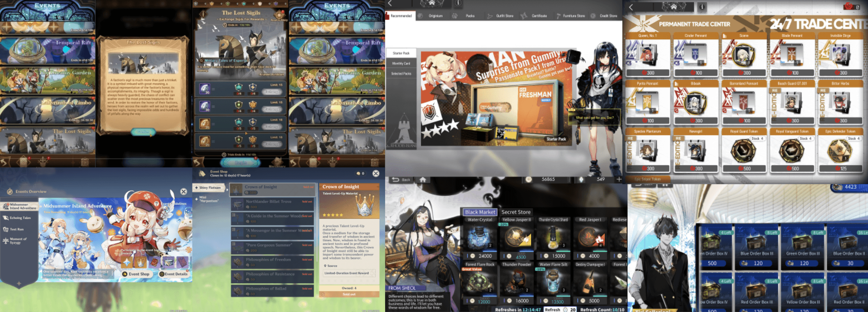Image resolution: width=868 pixels, height=312 pixels.
Task: Choose the Bibeak trade item
Action: pos(696,102)
